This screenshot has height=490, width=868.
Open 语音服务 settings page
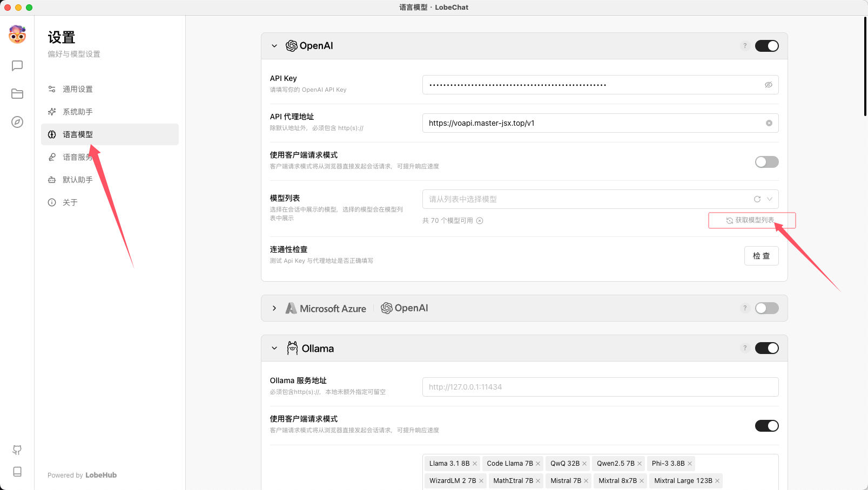(x=110, y=157)
